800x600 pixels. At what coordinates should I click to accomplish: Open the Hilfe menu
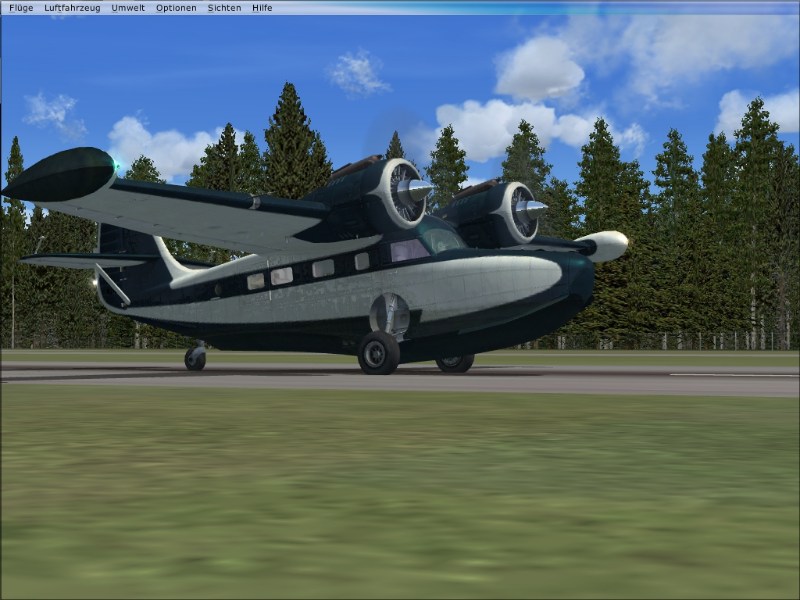(x=262, y=8)
